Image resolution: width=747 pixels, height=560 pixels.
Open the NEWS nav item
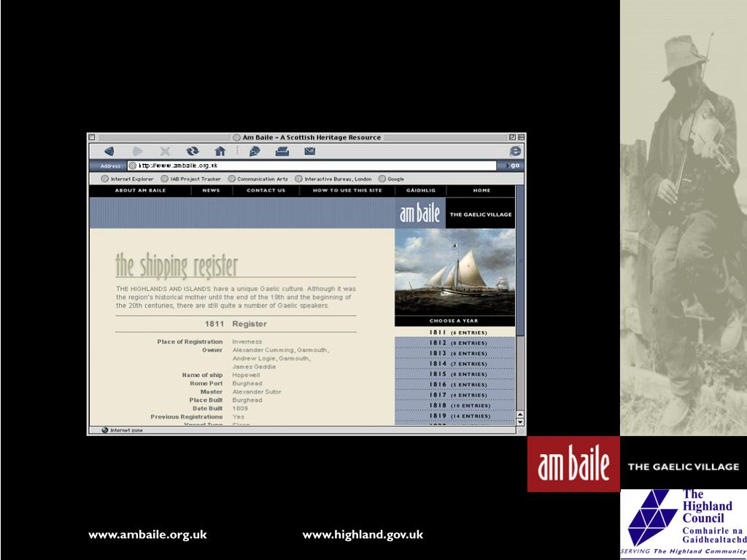(211, 190)
